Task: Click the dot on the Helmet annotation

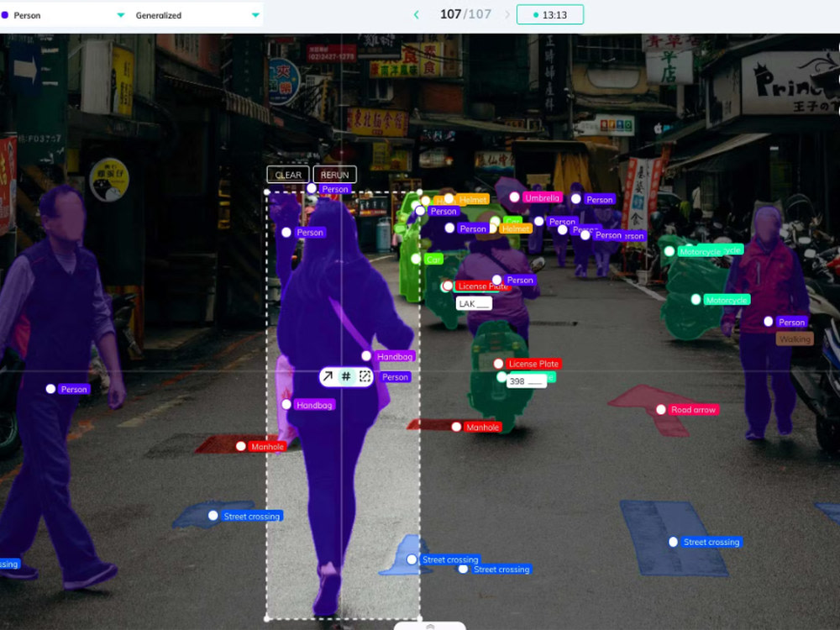Action: tap(450, 198)
